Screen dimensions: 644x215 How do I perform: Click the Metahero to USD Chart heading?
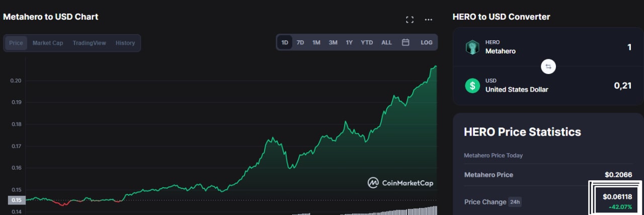[x=50, y=17]
